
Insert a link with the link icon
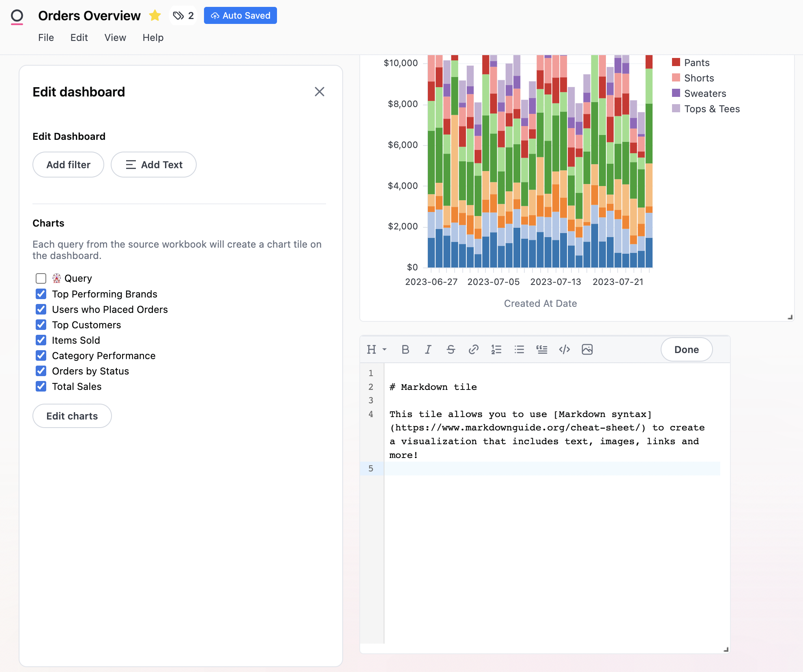point(473,349)
